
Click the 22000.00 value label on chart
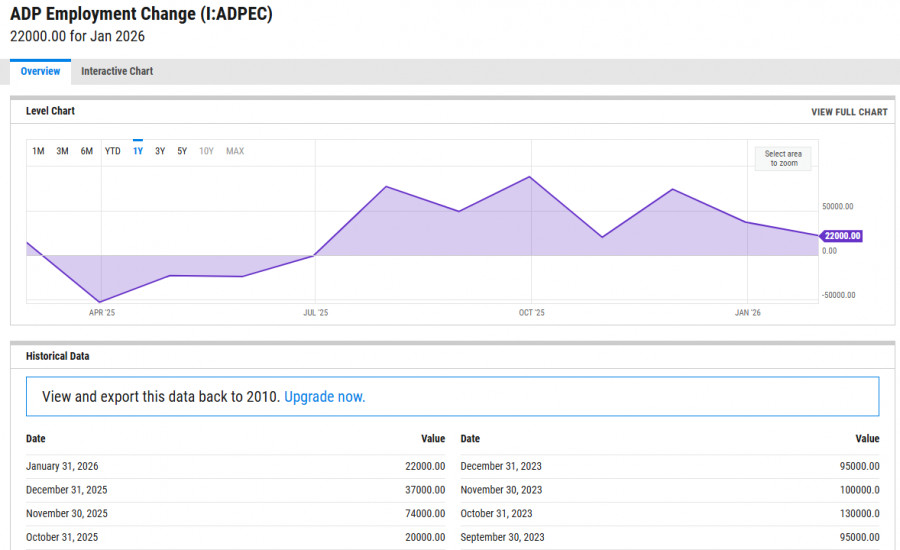[x=841, y=236]
